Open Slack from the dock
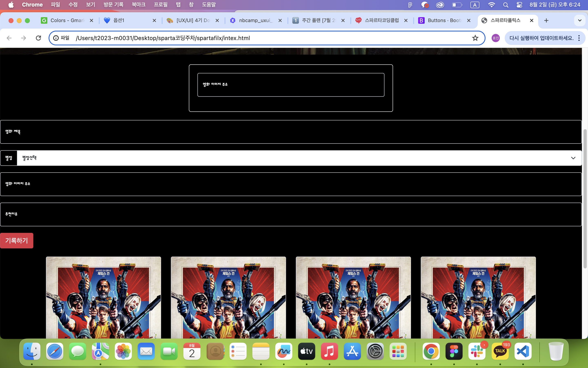The height and width of the screenshot is (368, 588). coord(477,351)
